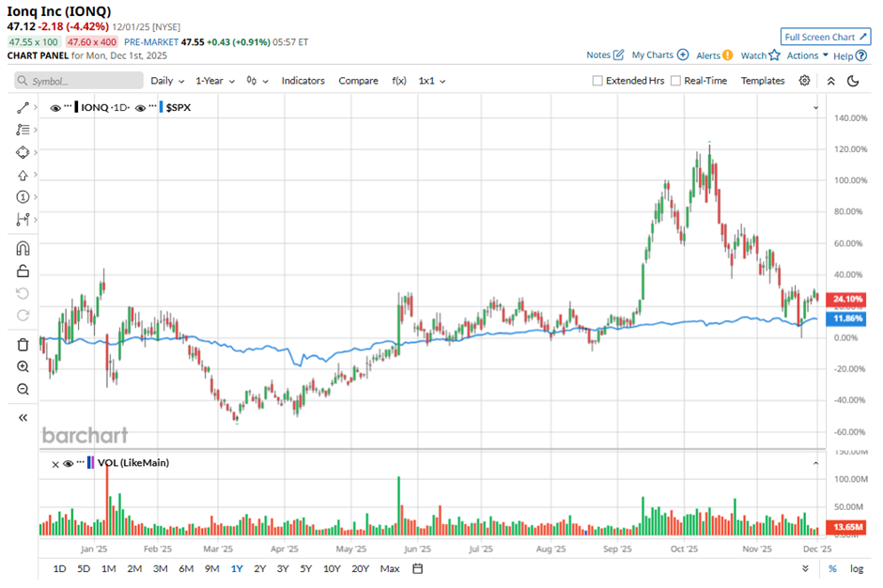The height and width of the screenshot is (588, 883).
Task: Open chart settings gear
Action: (805, 81)
